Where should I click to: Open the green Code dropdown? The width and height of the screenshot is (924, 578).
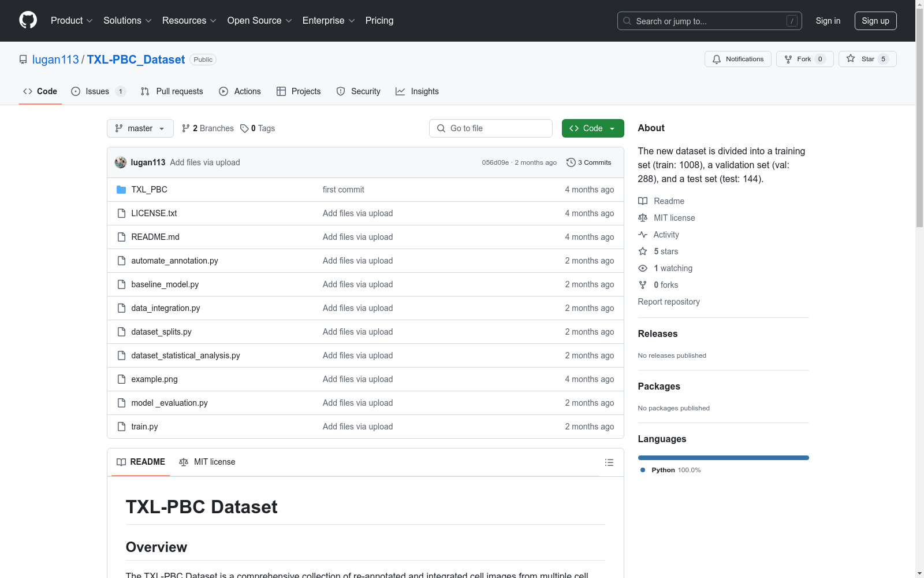click(593, 128)
